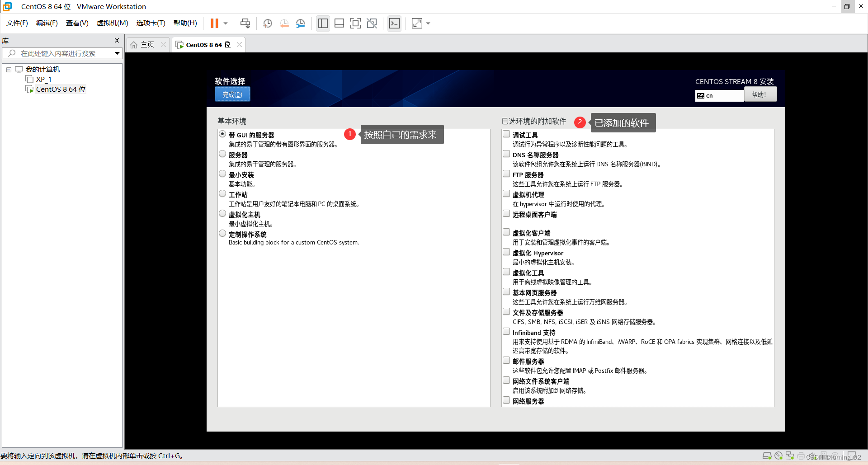
Task: Enter full screen mode icon
Action: point(356,23)
